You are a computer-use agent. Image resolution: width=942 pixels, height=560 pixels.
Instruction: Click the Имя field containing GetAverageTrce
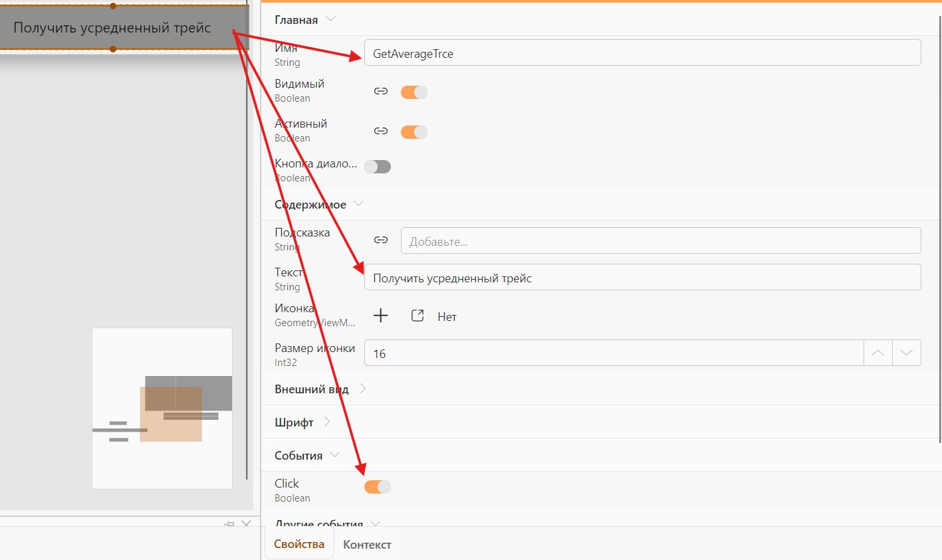tap(642, 52)
